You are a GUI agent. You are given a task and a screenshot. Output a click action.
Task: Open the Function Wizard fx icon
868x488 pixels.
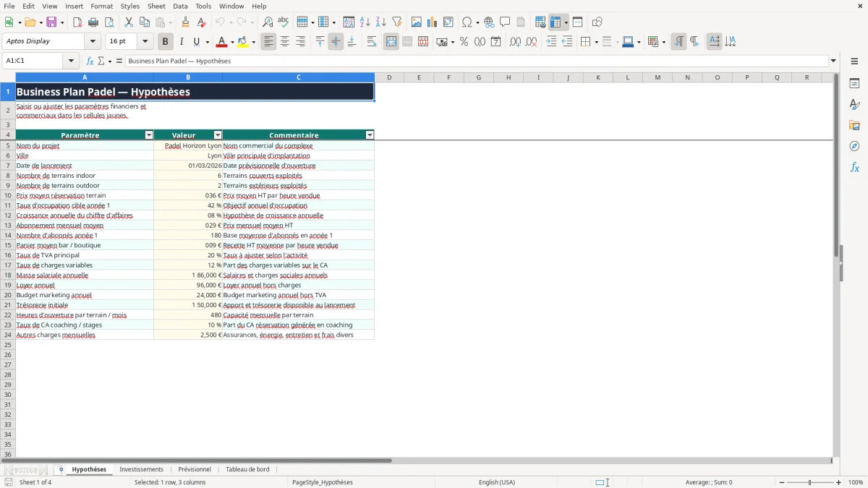(90, 61)
